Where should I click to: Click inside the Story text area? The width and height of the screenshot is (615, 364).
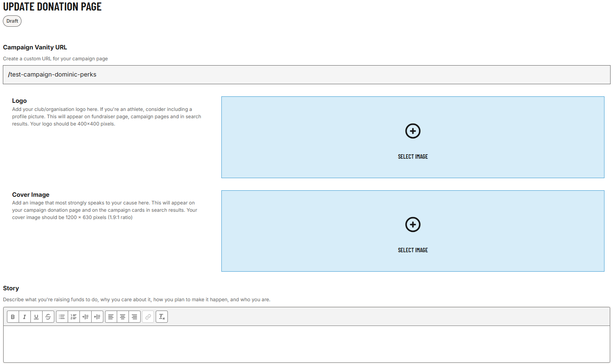(x=306, y=344)
